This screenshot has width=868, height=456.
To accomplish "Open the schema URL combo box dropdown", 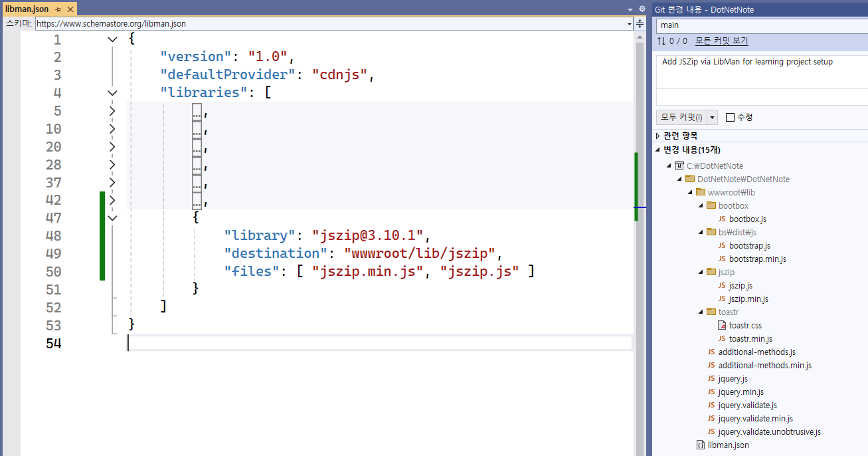I will point(629,23).
